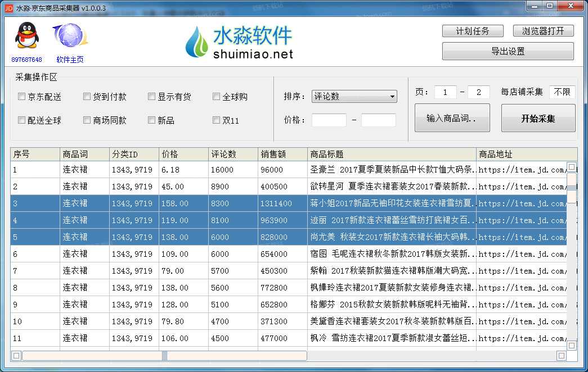Screen dimensions: 588x372
Task: Click the start page field showing 1
Action: click(x=445, y=92)
